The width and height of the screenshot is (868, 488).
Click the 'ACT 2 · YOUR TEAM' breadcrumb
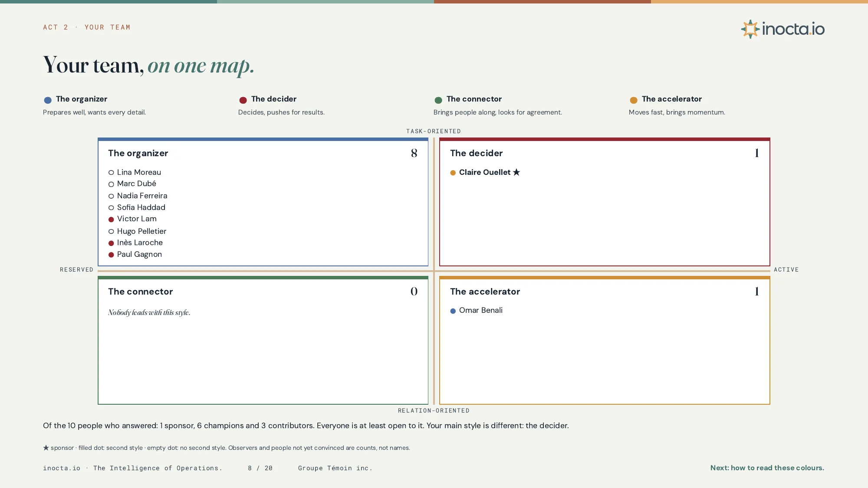pos(86,27)
